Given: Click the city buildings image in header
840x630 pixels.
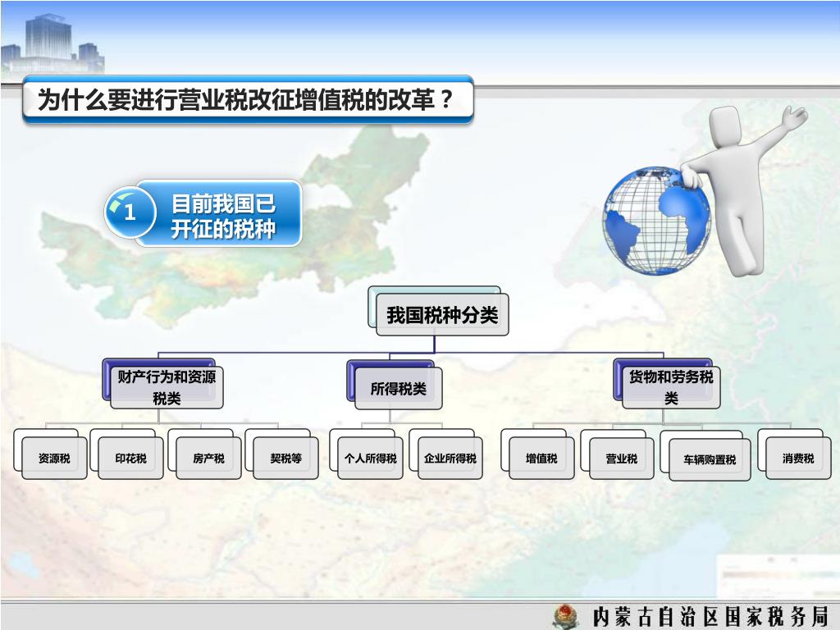Looking at the screenshot, I should pyautogui.click(x=52, y=43).
